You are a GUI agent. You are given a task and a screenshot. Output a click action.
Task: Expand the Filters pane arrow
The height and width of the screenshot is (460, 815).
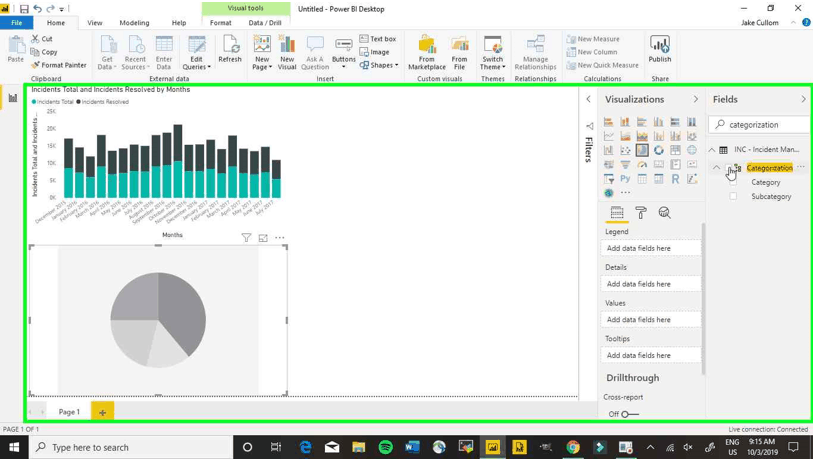(588, 99)
